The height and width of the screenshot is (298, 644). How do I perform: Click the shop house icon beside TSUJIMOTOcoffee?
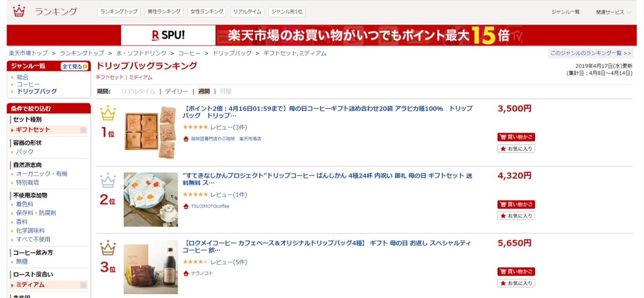tap(186, 206)
